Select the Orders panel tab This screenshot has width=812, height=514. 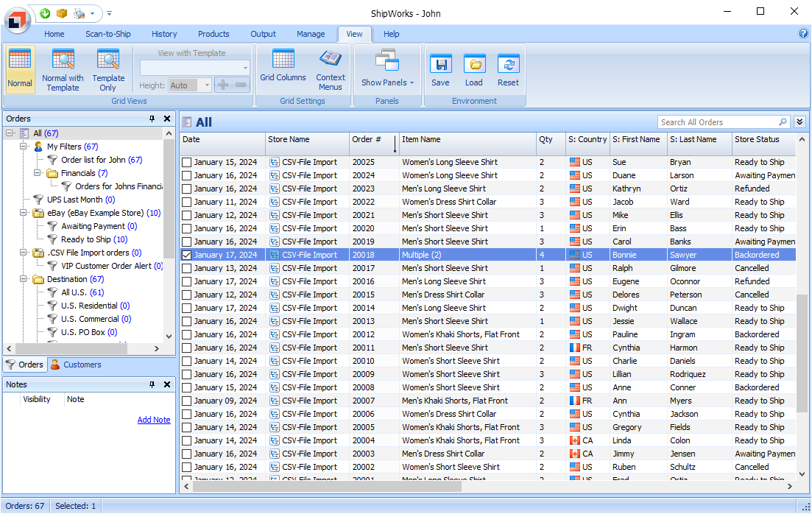[x=25, y=365]
